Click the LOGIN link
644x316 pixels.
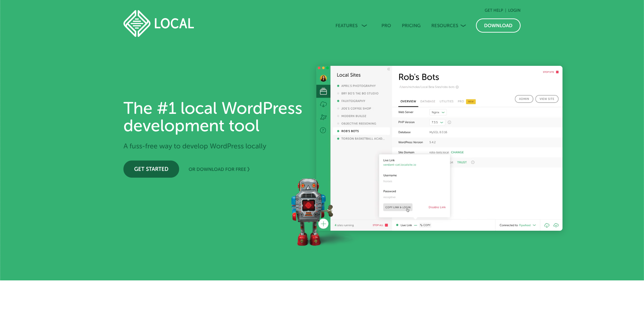point(514,10)
